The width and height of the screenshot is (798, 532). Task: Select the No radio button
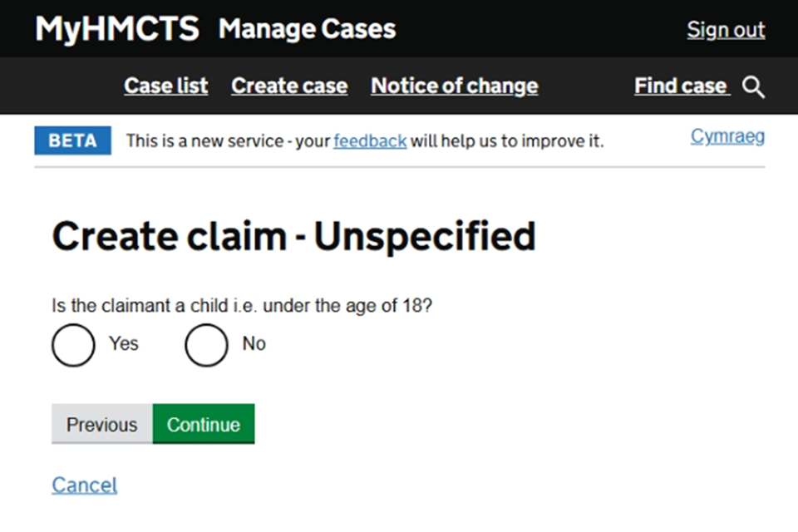coord(206,345)
